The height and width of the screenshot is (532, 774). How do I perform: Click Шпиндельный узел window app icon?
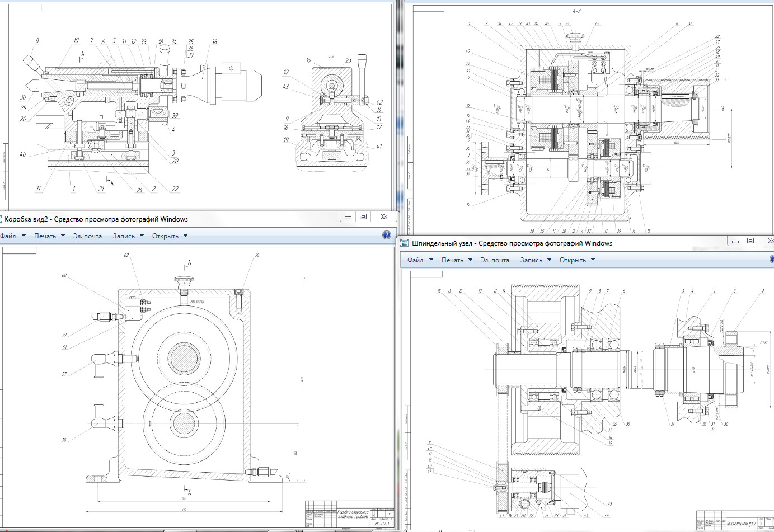point(405,243)
